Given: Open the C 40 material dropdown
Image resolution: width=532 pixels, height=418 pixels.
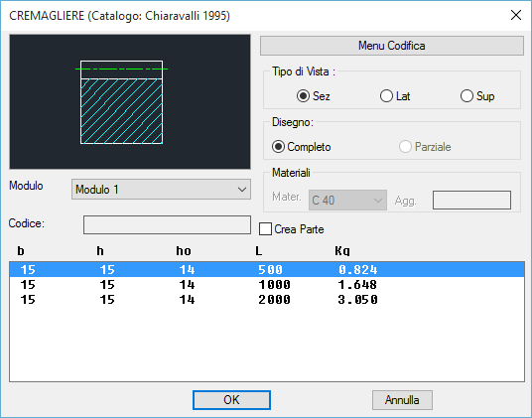Looking at the screenshot, I should tap(347, 201).
